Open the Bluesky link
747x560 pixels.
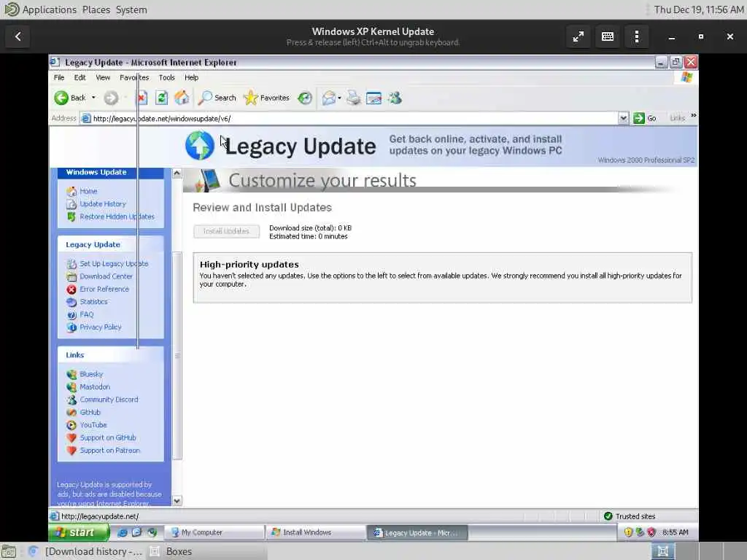pyautogui.click(x=91, y=374)
